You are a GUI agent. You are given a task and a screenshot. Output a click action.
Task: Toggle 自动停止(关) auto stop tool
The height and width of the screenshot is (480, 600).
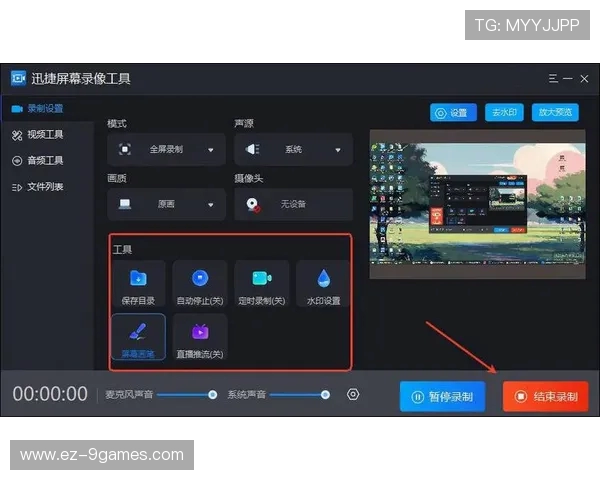pyautogui.click(x=200, y=284)
